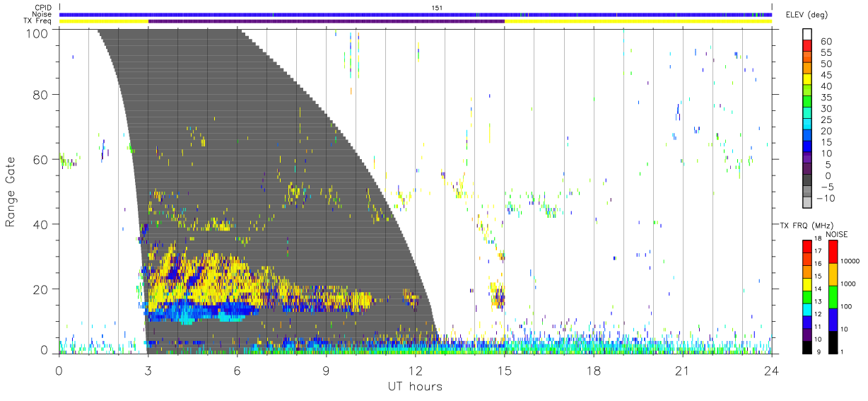Click the black NOISE swatch between 1 and 10
The width and height of the screenshot is (868, 401).
point(833,342)
